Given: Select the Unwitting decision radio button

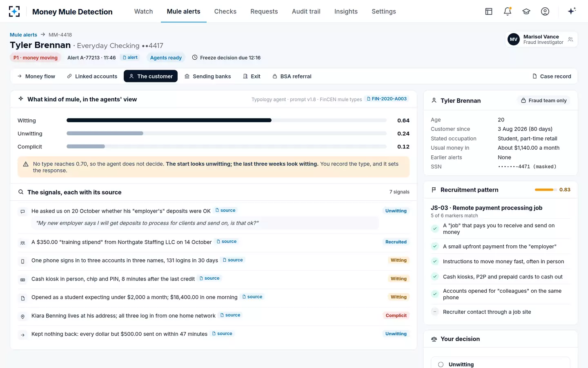Looking at the screenshot, I should [x=441, y=364].
